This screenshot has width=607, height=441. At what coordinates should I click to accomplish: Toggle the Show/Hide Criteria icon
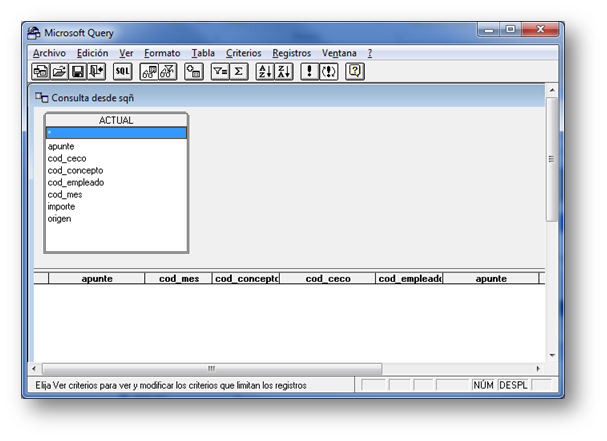[x=168, y=72]
